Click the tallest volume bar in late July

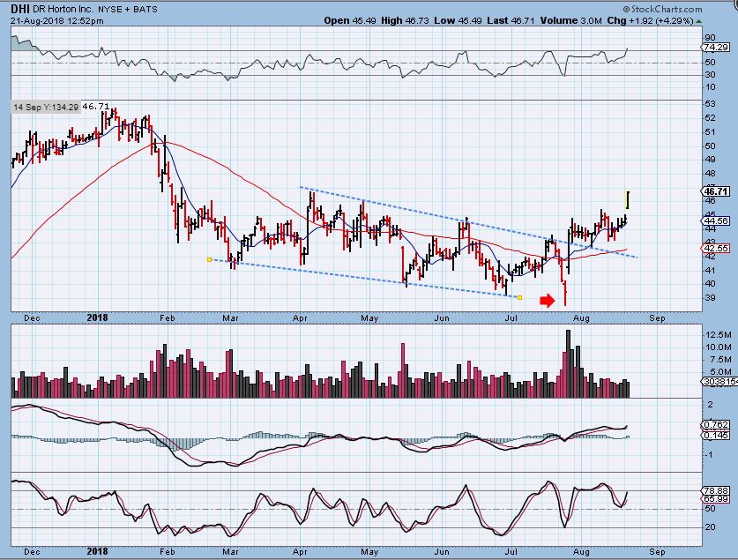(x=568, y=363)
